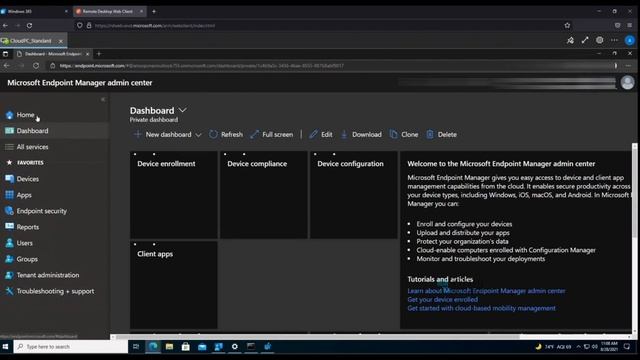Open Mail from the taskbar
This screenshot has width=640, height=360.
pyautogui.click(x=202, y=347)
